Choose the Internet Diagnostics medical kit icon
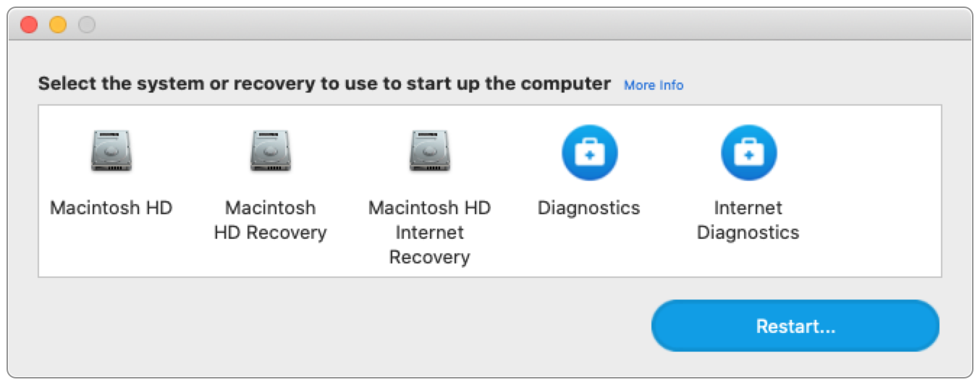980x385 pixels. pyautogui.click(x=748, y=152)
